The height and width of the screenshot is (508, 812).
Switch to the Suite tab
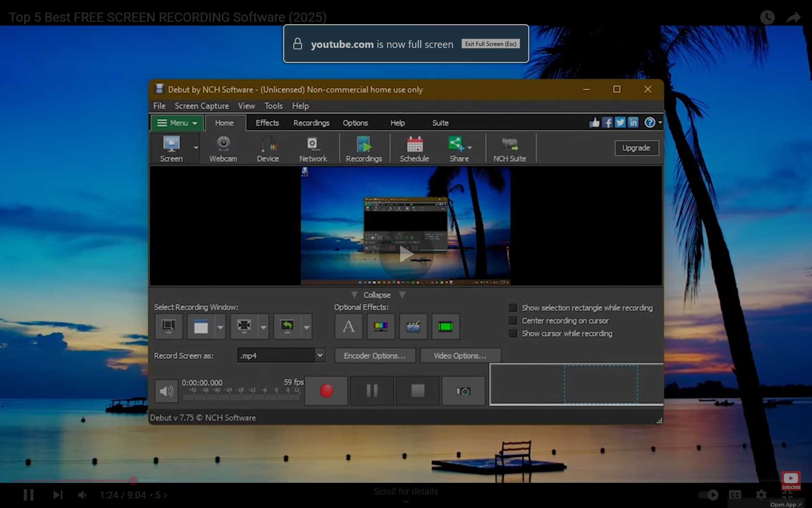[x=440, y=123]
